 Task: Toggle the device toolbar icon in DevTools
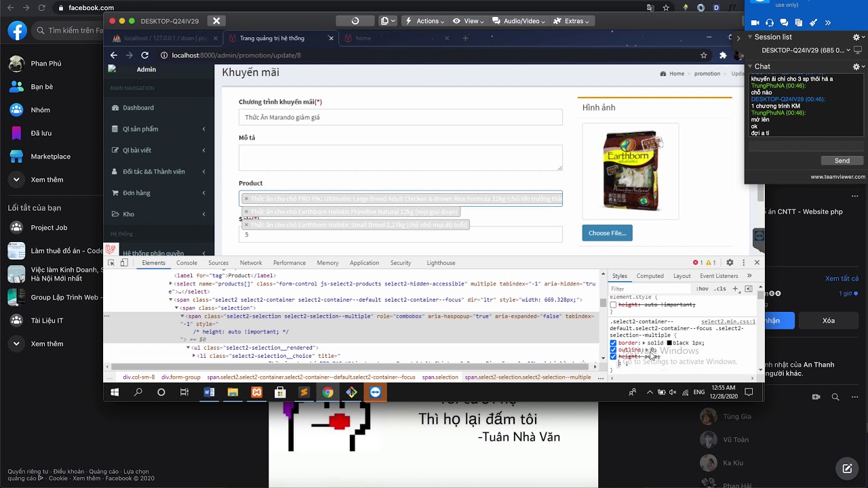point(124,263)
